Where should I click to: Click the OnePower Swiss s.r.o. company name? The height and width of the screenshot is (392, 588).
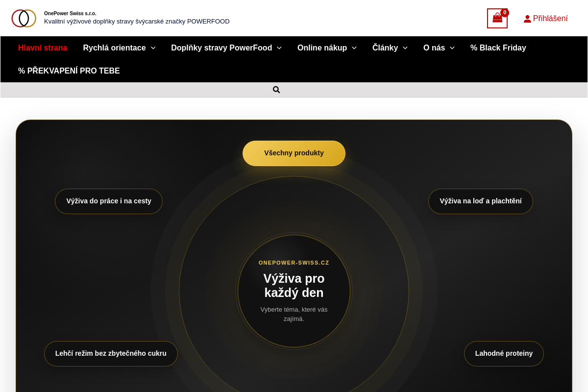pos(70,13)
